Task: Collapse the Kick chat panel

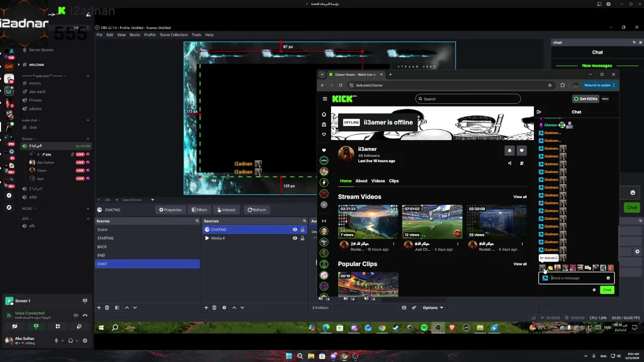Action: click(x=538, y=112)
